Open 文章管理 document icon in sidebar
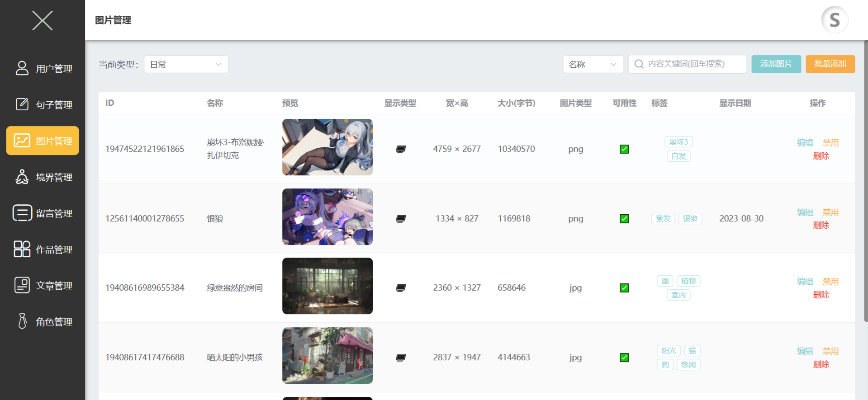The height and width of the screenshot is (400, 868). click(22, 285)
